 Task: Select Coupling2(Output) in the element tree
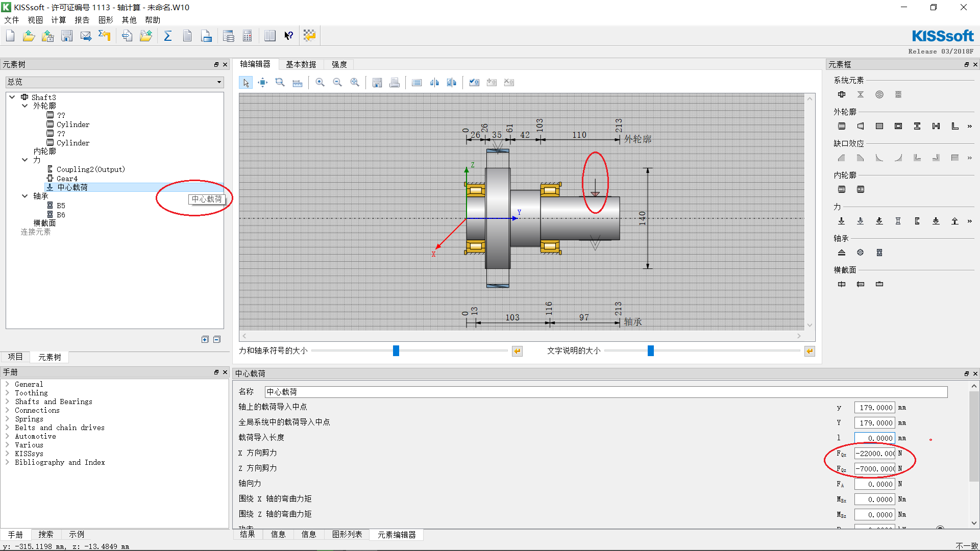(x=91, y=169)
